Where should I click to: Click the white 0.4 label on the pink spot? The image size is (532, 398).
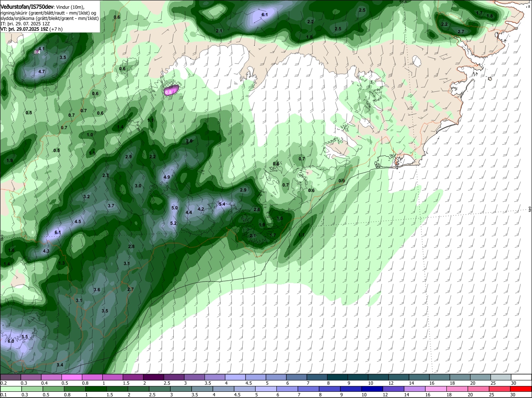(37, 52)
